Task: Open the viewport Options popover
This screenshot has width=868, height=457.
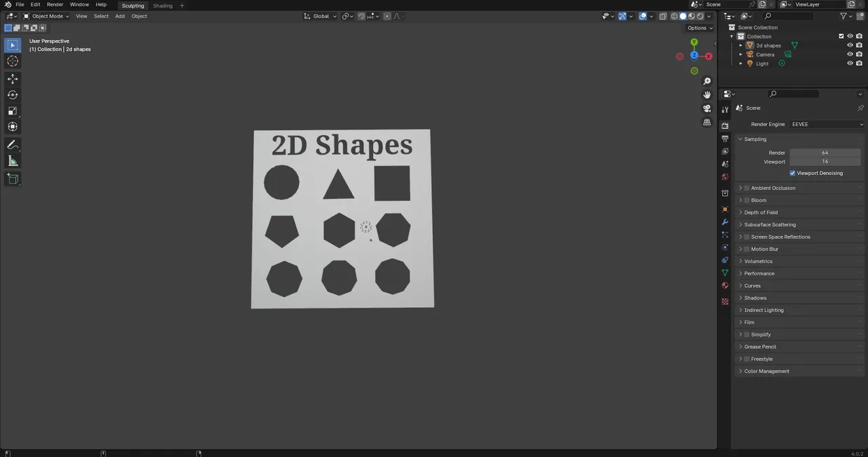Action: [x=697, y=28]
